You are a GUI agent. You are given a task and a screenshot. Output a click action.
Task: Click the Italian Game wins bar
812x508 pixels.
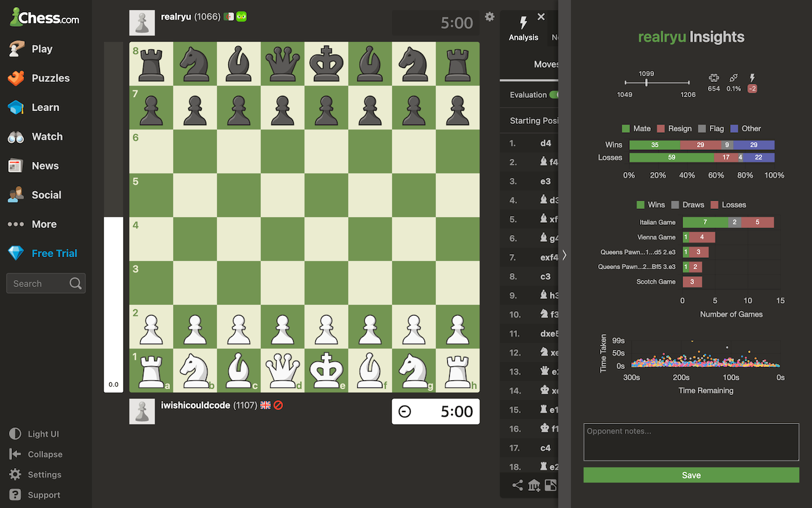(705, 222)
